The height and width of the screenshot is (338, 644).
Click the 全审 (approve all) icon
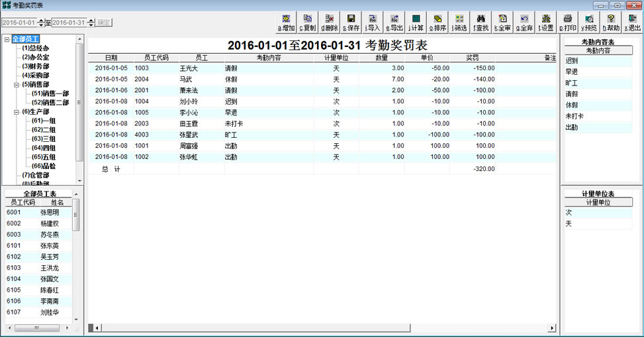click(502, 23)
